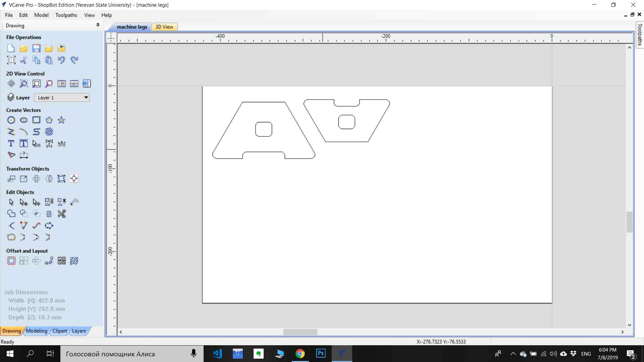
Task: Expand the Toolpaths side panel
Action: tap(640, 35)
